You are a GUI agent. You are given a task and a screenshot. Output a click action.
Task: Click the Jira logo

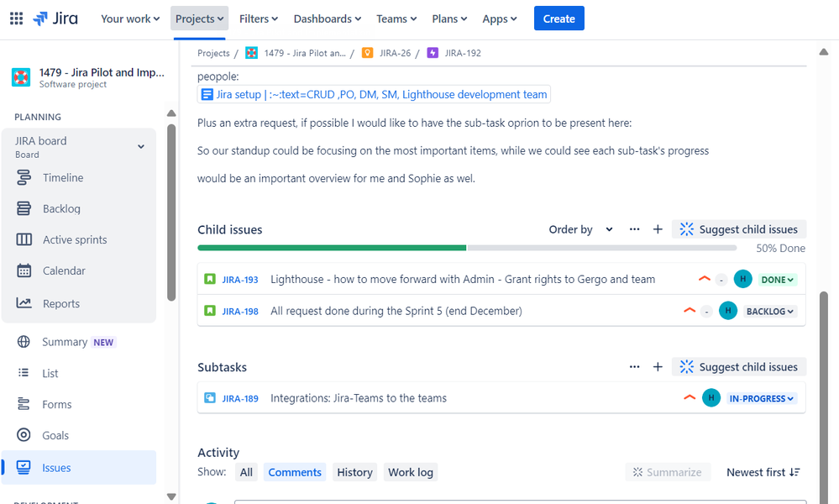tap(55, 18)
